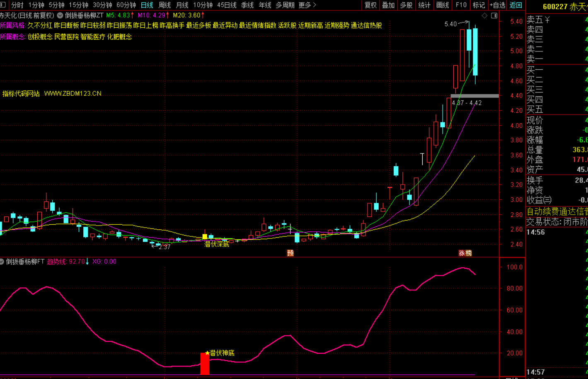Click the ¥ icon next to 卖五

pos(547,20)
